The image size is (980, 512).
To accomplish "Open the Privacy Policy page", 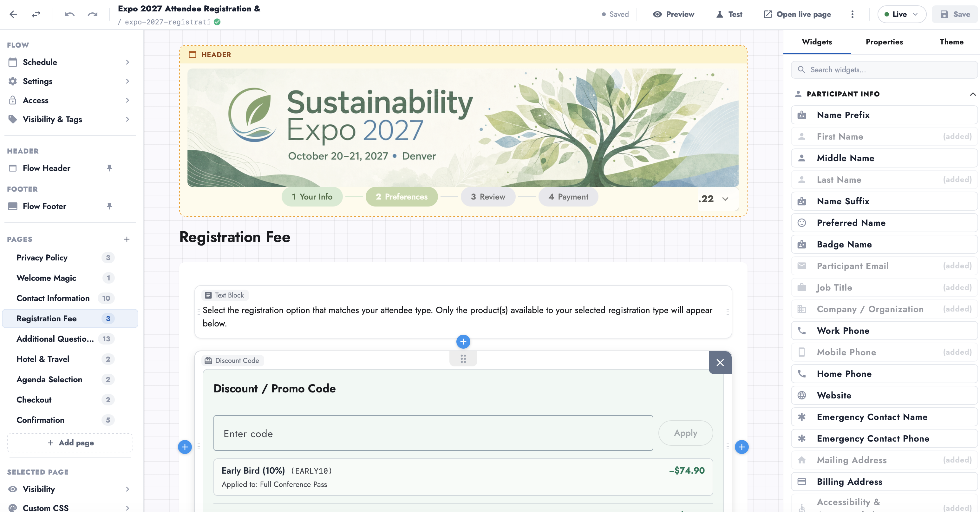I will [x=70, y=258].
